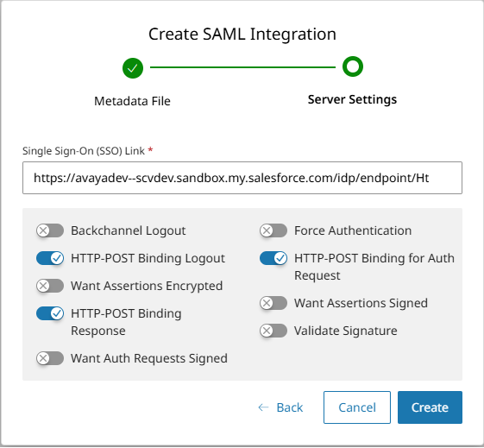Turn off HTTP-POST Binding Response switch
The image size is (484, 448).
click(50, 313)
